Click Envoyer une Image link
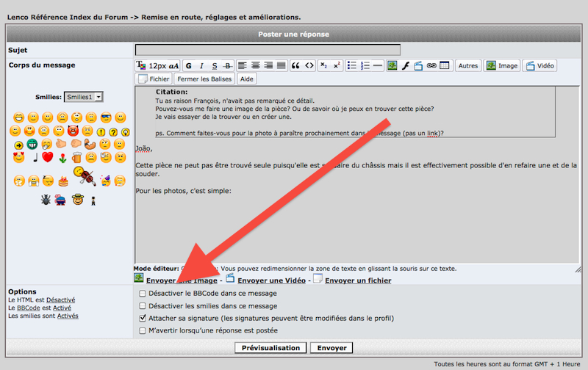Image resolution: width=588 pixels, height=370 pixels. (182, 280)
